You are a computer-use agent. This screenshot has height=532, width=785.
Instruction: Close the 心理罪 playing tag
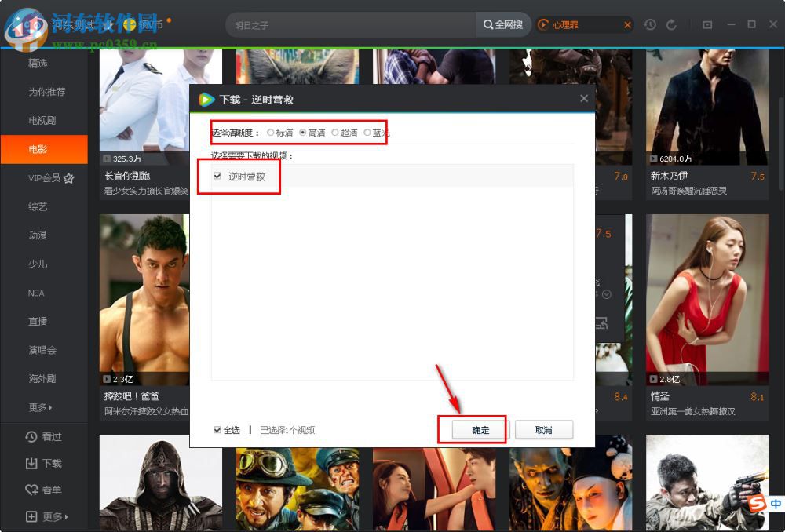(627, 24)
